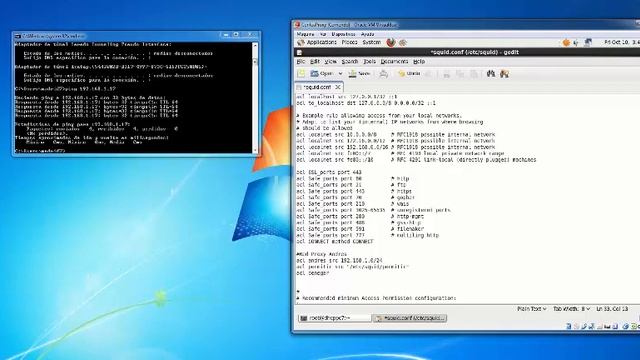640x360 pixels.
Task: Open the gedit Help menu
Action: click(419, 62)
